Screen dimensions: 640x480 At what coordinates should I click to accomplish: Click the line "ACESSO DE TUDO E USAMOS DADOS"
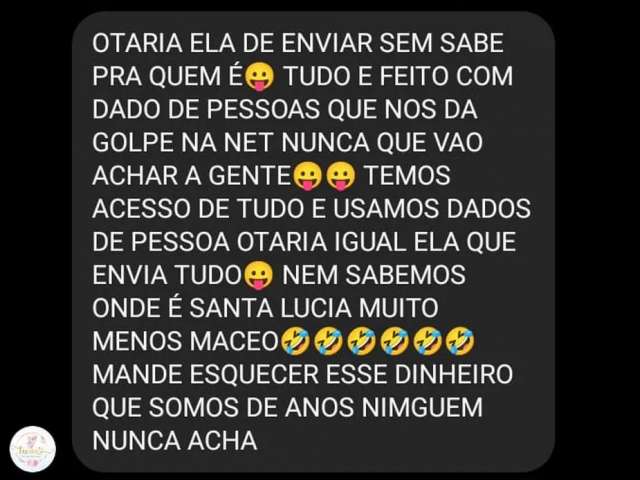311,209
